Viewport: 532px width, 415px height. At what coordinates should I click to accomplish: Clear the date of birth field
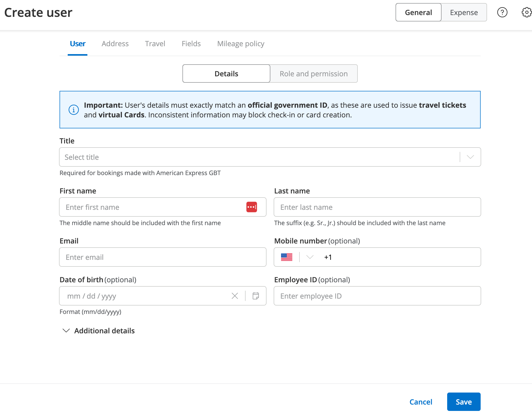(235, 296)
